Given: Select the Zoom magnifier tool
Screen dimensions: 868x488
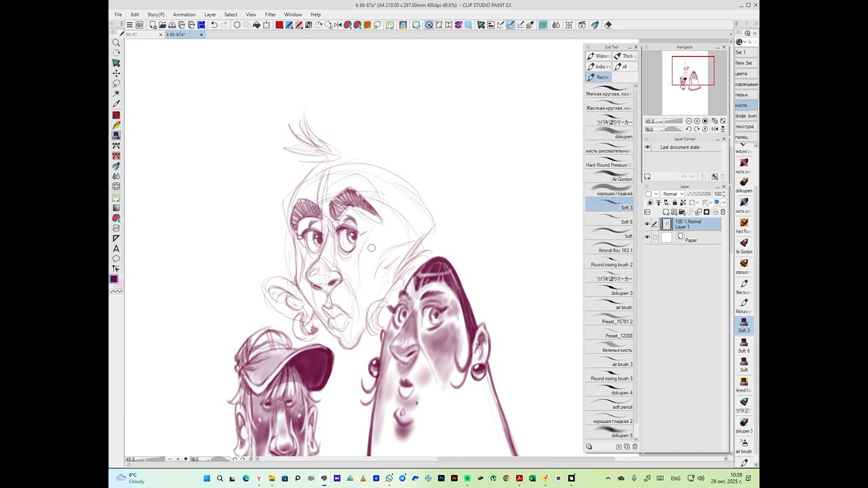Looking at the screenshot, I should (x=116, y=42).
